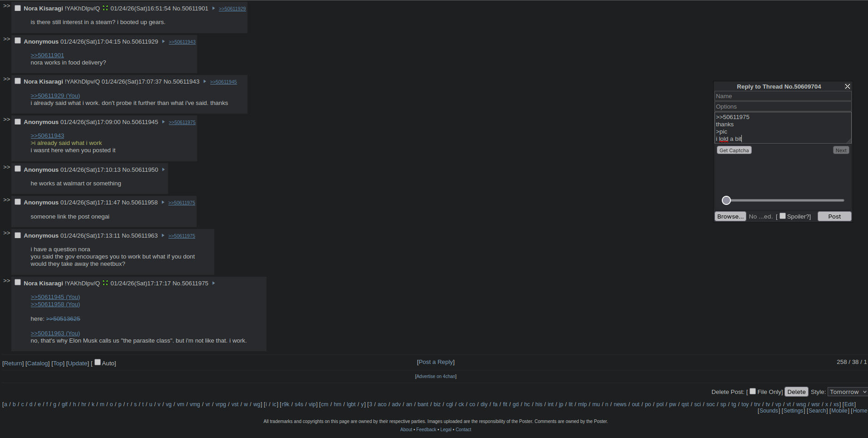Click the >> hide marker beside post No.50611945

tap(6, 119)
